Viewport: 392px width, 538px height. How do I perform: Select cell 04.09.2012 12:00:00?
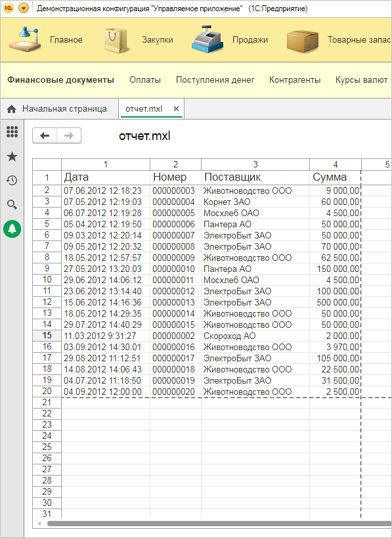point(106,392)
